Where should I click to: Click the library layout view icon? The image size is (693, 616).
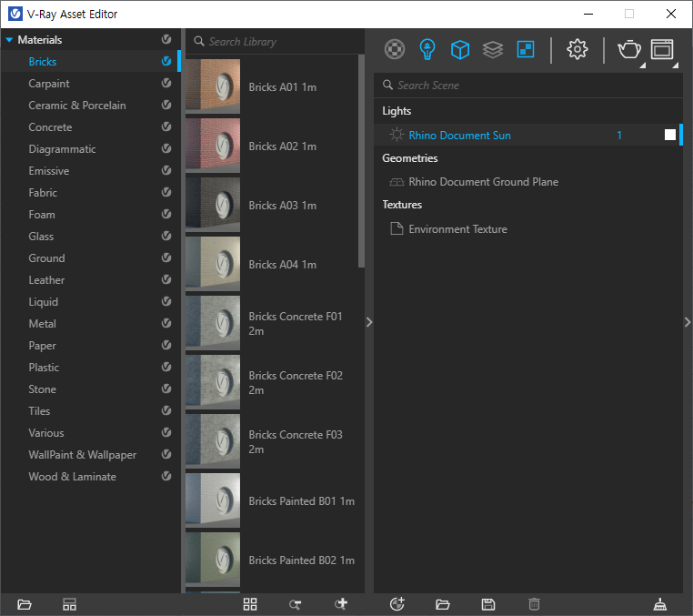point(69,604)
